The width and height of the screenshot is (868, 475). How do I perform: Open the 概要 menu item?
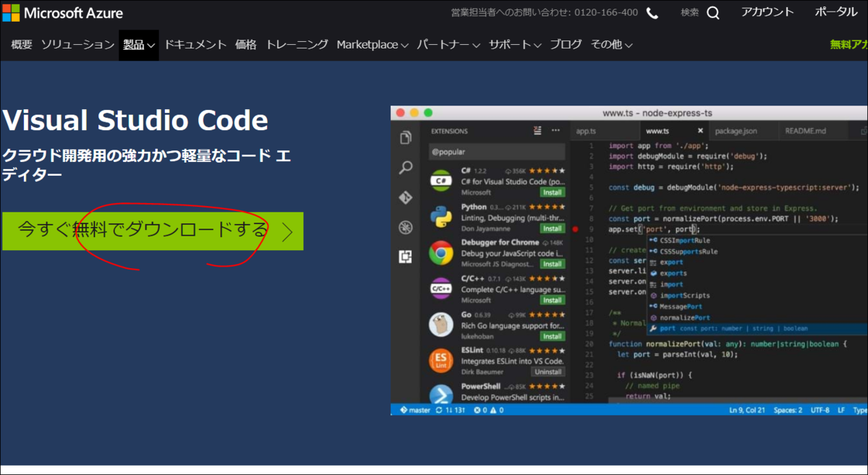[22, 45]
